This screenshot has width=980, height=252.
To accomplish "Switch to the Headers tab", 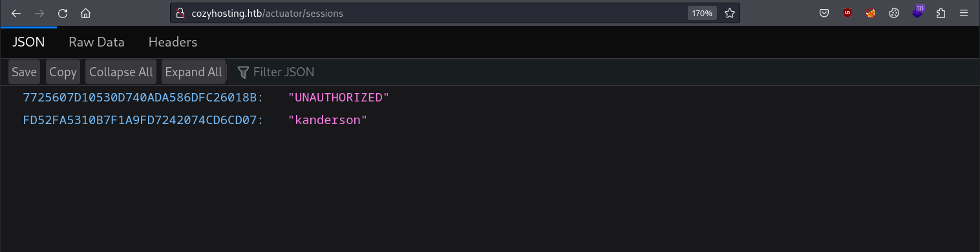I will coord(173,42).
